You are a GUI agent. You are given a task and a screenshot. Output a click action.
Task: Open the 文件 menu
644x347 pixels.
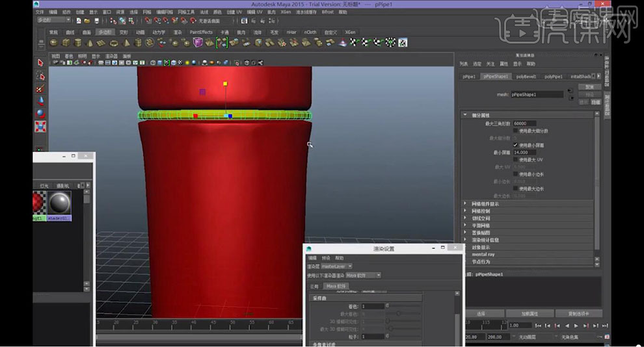coord(40,12)
